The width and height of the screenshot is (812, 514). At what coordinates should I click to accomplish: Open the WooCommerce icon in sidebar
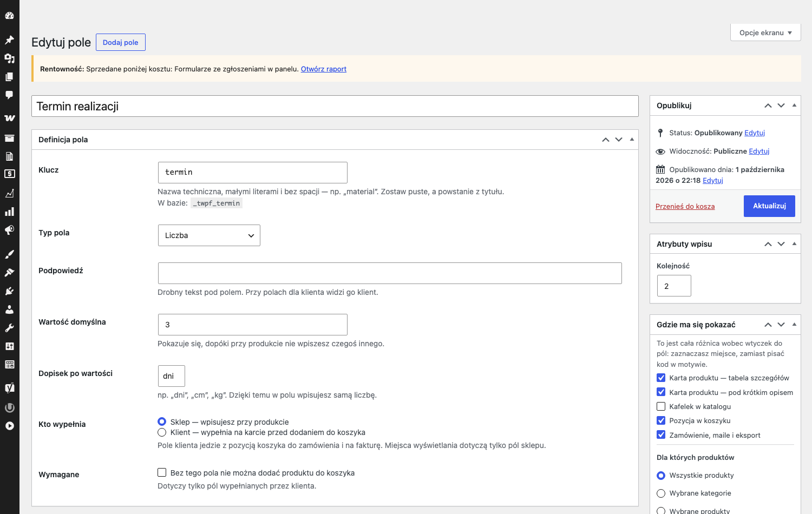pyautogui.click(x=9, y=118)
